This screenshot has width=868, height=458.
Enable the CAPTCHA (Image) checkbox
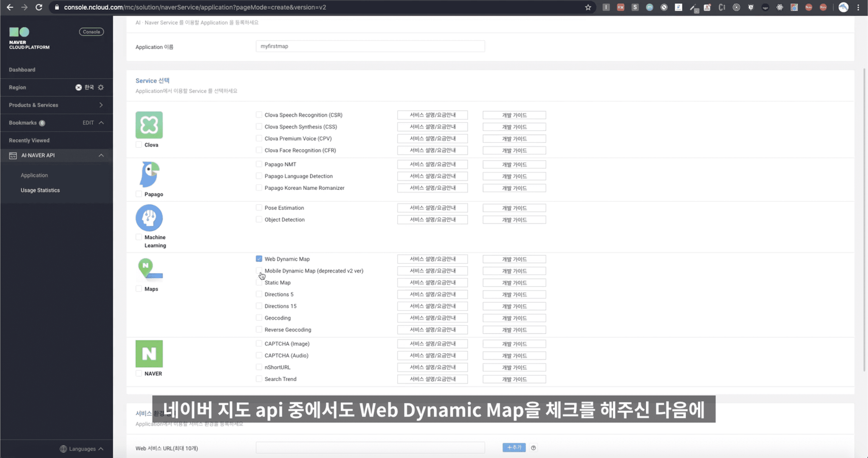click(x=259, y=344)
